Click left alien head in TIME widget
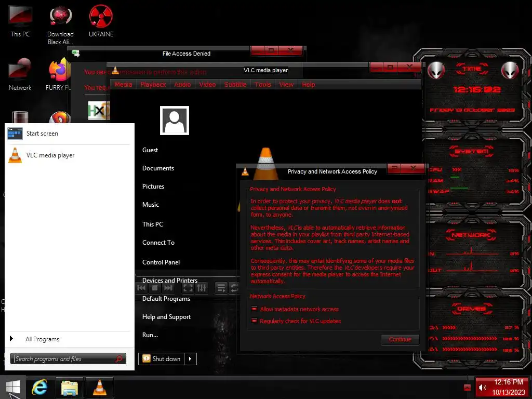 coord(436,70)
